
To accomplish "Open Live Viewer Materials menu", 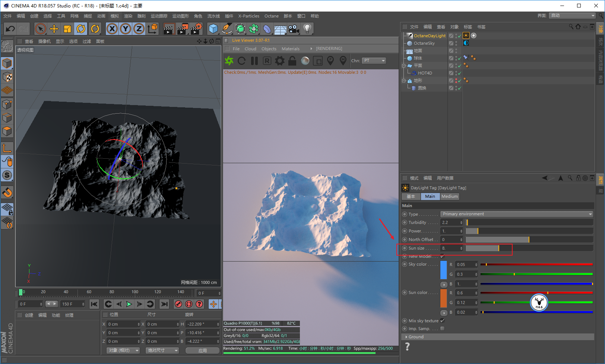I will [291, 49].
